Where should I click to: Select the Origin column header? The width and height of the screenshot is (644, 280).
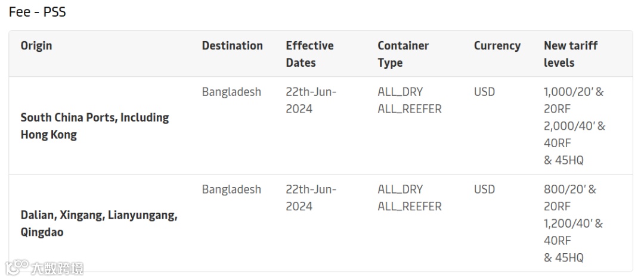[36, 46]
